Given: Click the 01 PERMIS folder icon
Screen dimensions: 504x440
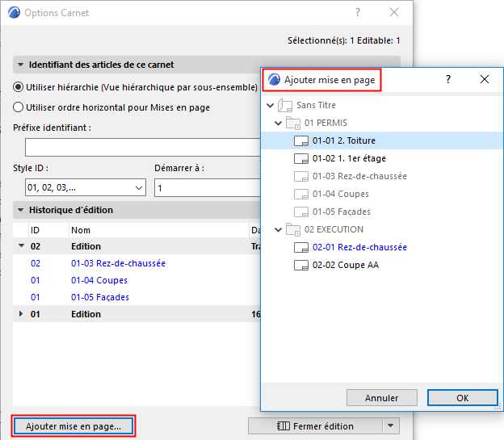Looking at the screenshot, I should coord(293,123).
